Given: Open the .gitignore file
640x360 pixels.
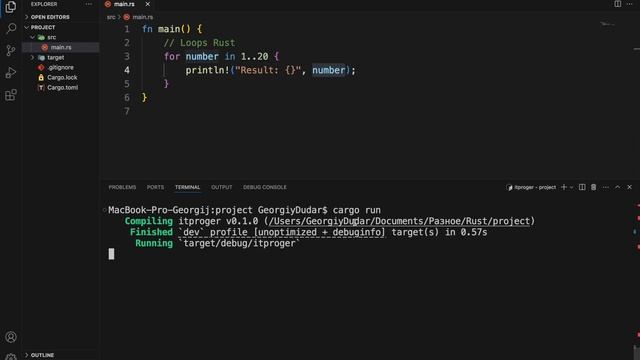Looking at the screenshot, I should pos(60,67).
